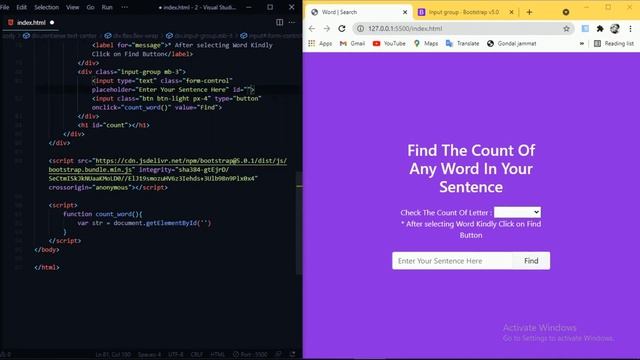Open the File menu in VS Code

coord(5,7)
